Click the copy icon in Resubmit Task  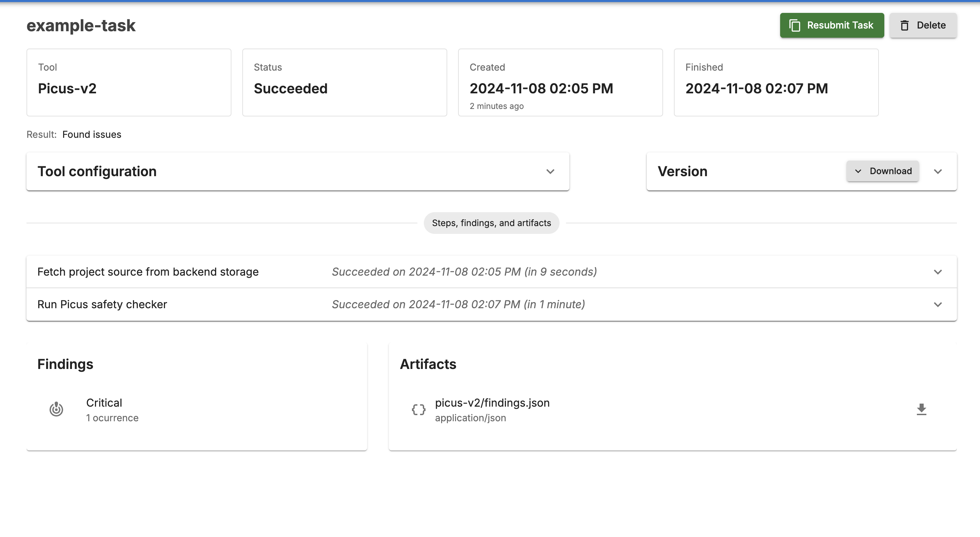pyautogui.click(x=795, y=25)
